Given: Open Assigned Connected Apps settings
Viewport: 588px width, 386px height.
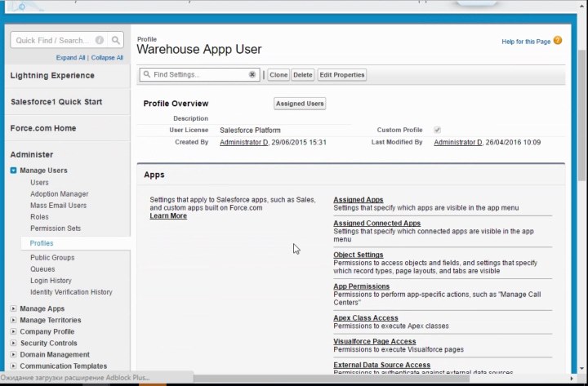Looking at the screenshot, I should (x=376, y=223).
